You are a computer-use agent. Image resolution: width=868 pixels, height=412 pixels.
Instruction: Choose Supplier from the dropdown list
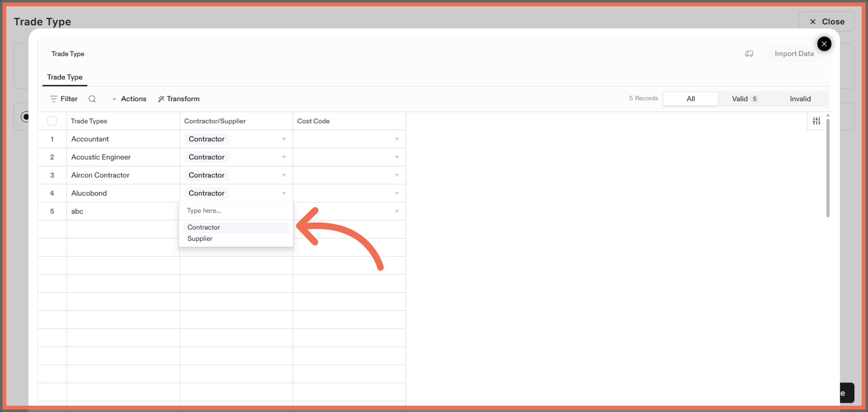pyautogui.click(x=200, y=239)
